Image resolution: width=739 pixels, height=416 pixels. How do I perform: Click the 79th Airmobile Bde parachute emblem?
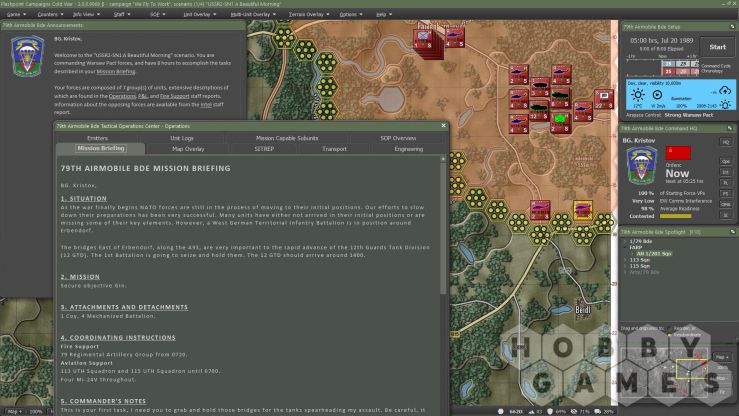pos(641,165)
